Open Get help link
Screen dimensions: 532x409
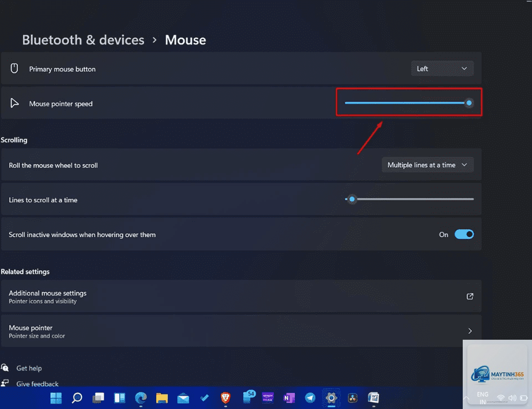click(29, 369)
